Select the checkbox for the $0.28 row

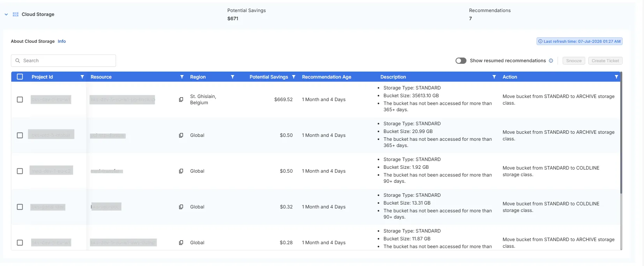(20, 243)
